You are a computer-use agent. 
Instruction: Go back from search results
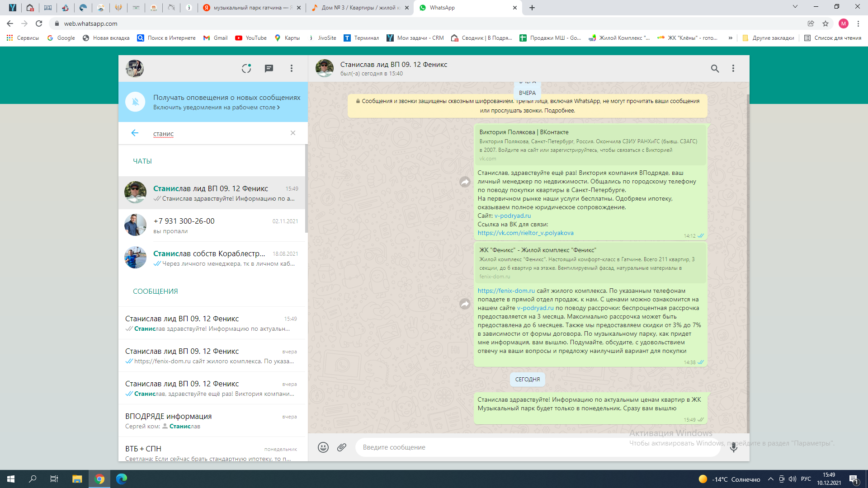pos(135,133)
